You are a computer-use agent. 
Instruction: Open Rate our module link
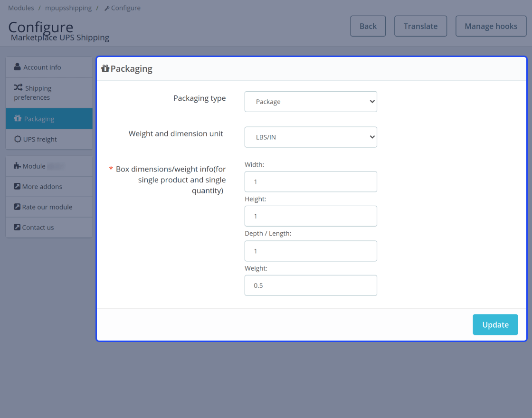point(49,207)
